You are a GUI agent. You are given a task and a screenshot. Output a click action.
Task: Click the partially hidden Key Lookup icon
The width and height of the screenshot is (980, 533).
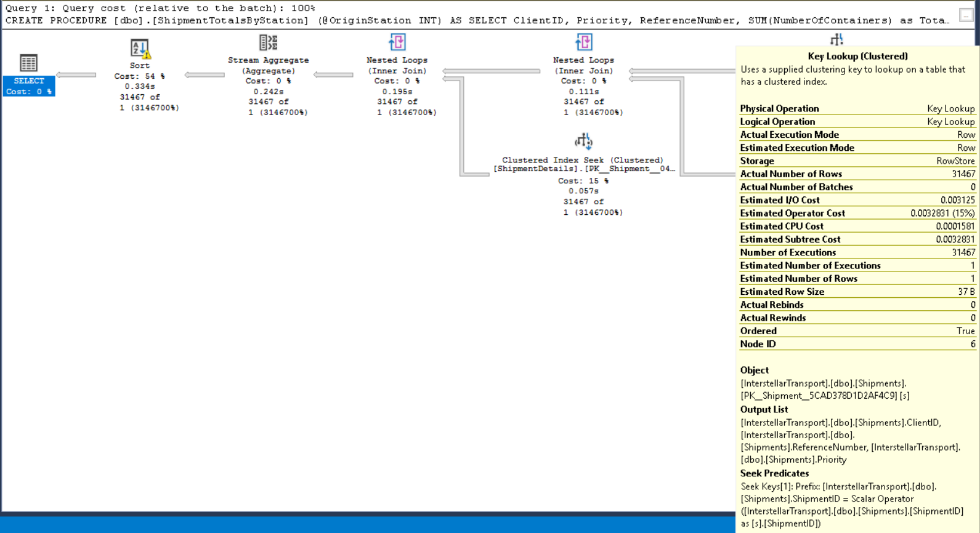coord(836,40)
